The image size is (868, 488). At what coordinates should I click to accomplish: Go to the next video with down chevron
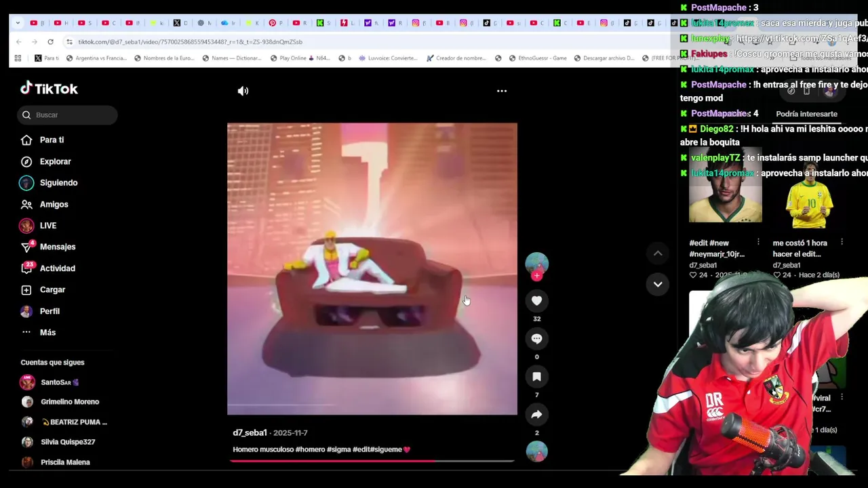(658, 284)
